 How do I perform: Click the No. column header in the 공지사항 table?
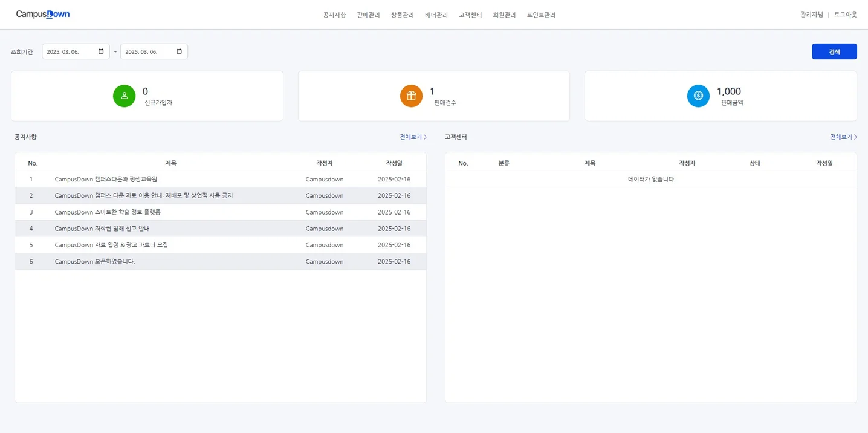33,163
